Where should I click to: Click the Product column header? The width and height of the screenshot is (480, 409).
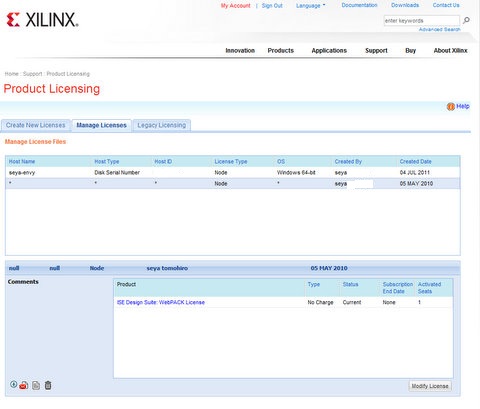pyautogui.click(x=126, y=284)
